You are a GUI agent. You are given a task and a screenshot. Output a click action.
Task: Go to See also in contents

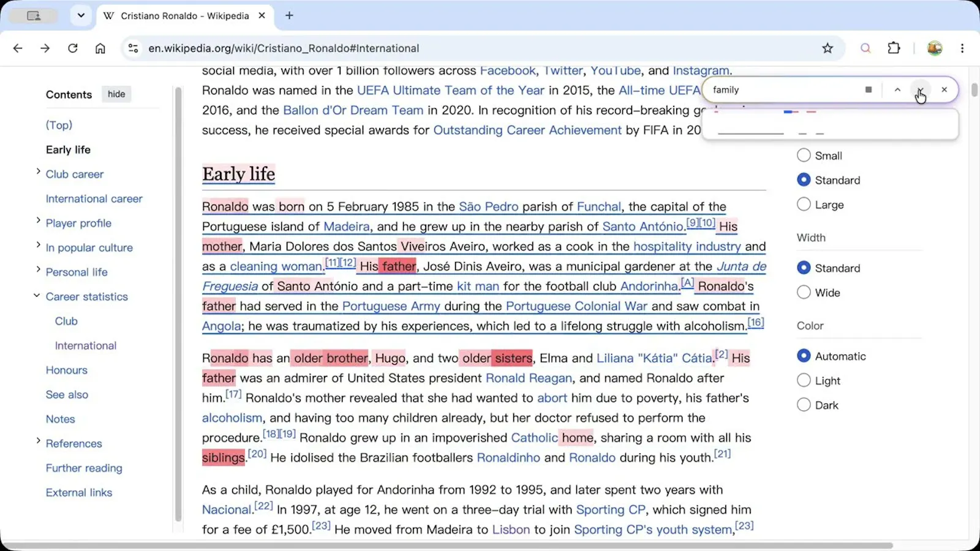point(67,394)
